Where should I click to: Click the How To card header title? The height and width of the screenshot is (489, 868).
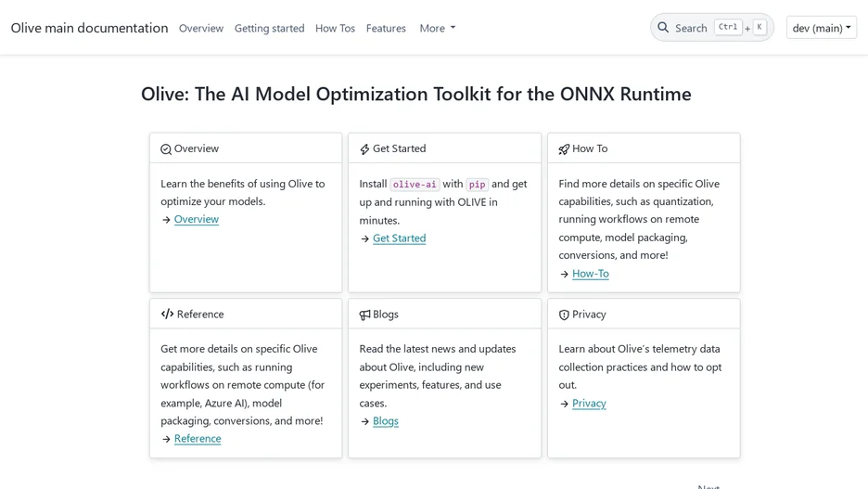(590, 148)
